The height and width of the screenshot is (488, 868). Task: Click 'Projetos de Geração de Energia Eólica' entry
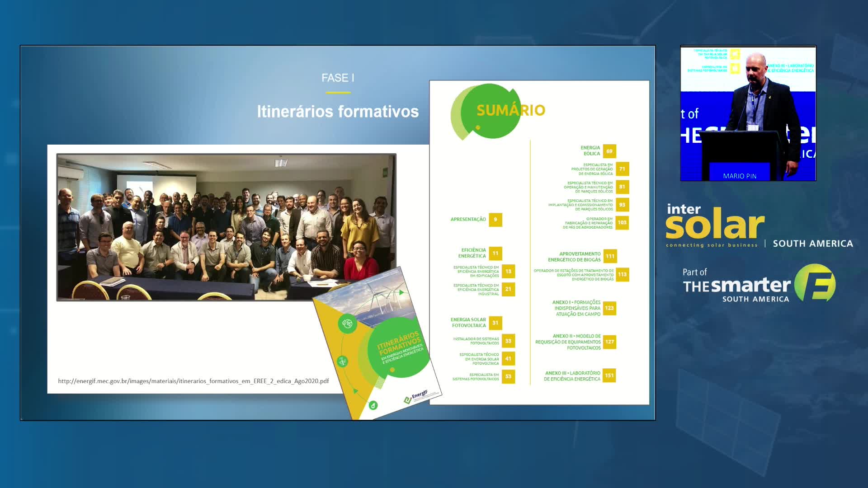coord(592,169)
